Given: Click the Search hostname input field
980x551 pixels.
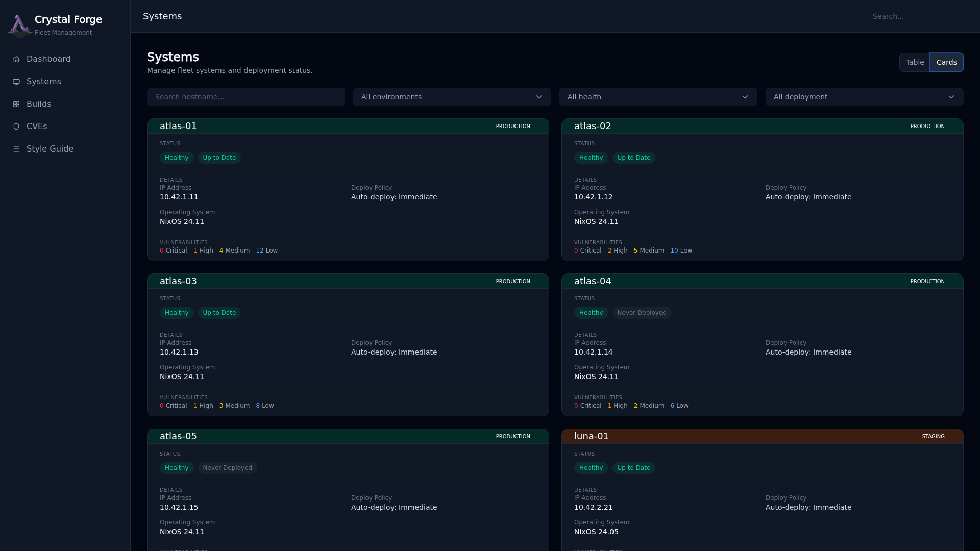Looking at the screenshot, I should [x=246, y=97].
